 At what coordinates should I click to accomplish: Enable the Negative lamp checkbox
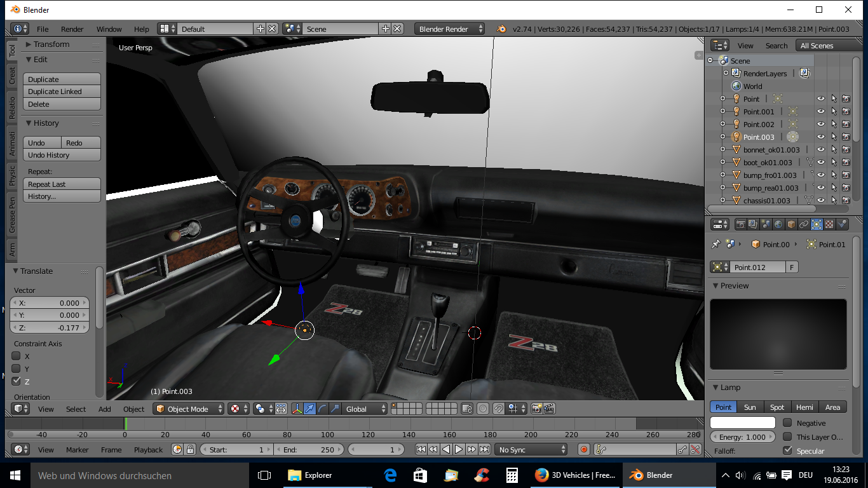point(787,423)
